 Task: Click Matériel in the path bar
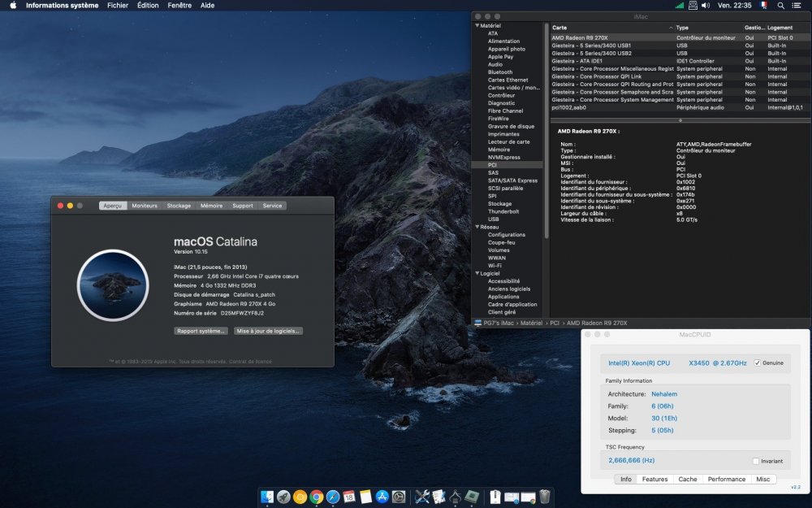[531, 323]
